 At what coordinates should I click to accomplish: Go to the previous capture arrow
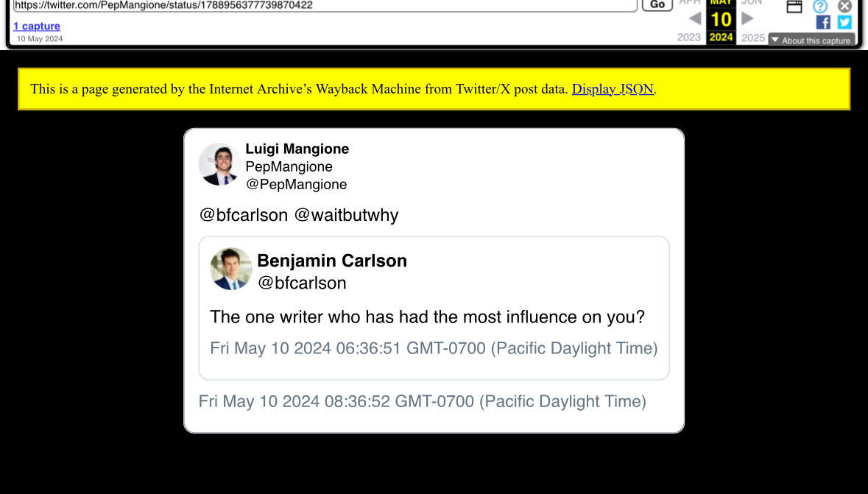click(695, 19)
